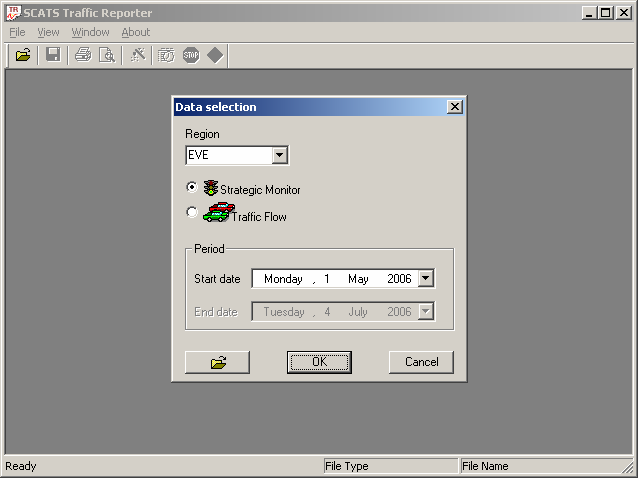The height and width of the screenshot is (478, 638).
Task: Select the Traffic Flow radio button
Action: click(x=192, y=212)
